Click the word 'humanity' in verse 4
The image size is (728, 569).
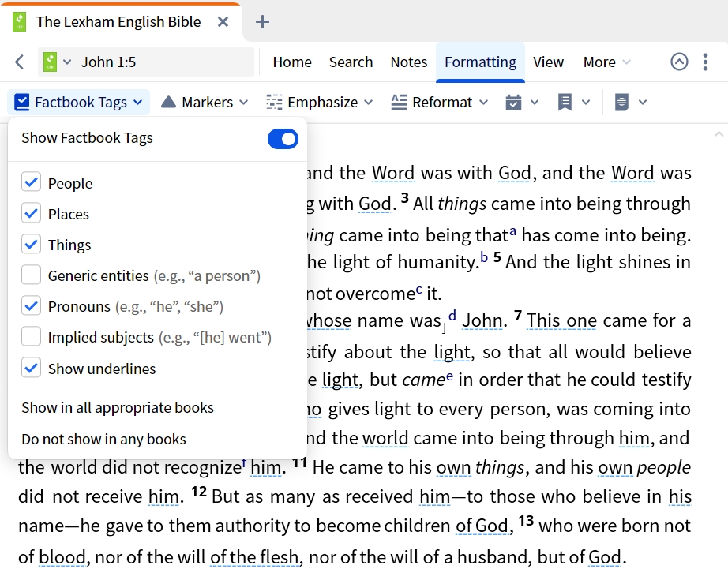[x=437, y=262]
